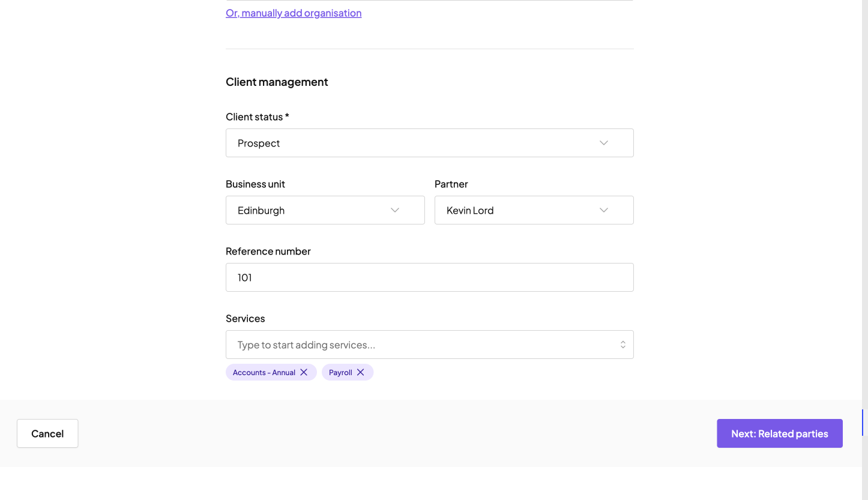The height and width of the screenshot is (500, 868).
Task: Click the Business unit chevron arrow
Action: pos(395,210)
